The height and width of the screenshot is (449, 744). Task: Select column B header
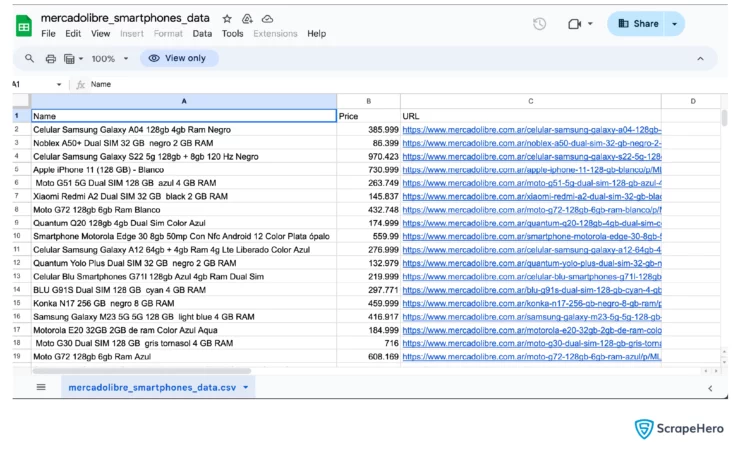pos(369,101)
